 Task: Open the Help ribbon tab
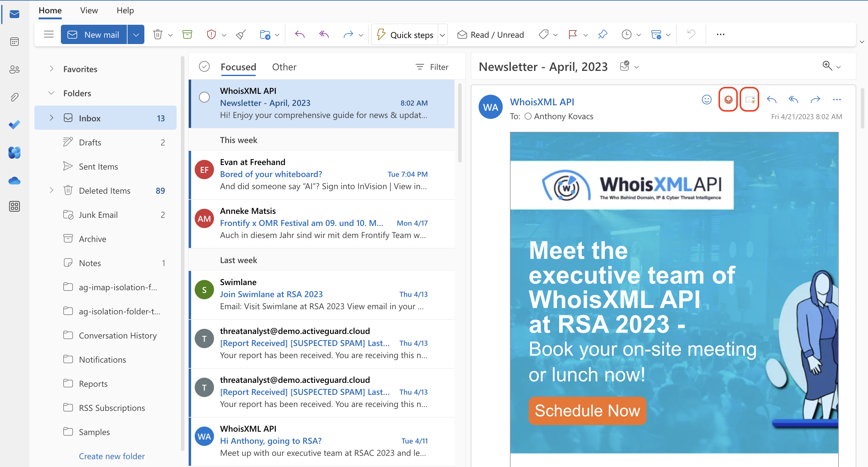click(125, 11)
